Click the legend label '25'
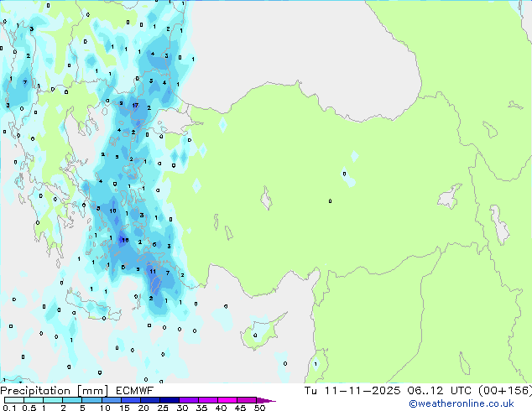This screenshot has height=411, width=532. pyautogui.click(x=163, y=408)
